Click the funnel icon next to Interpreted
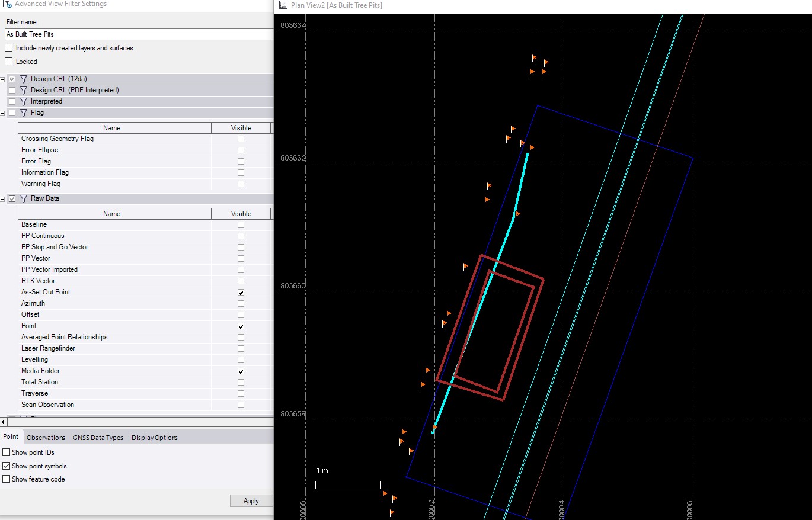 coord(24,101)
